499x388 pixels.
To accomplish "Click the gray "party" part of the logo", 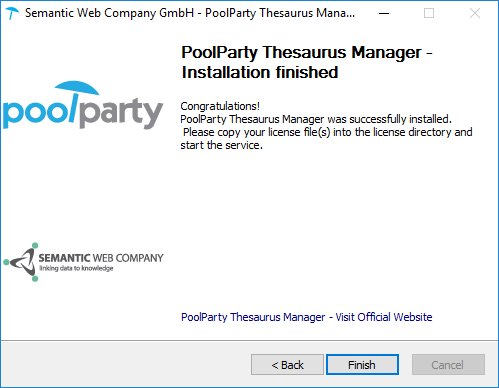I will [122, 113].
